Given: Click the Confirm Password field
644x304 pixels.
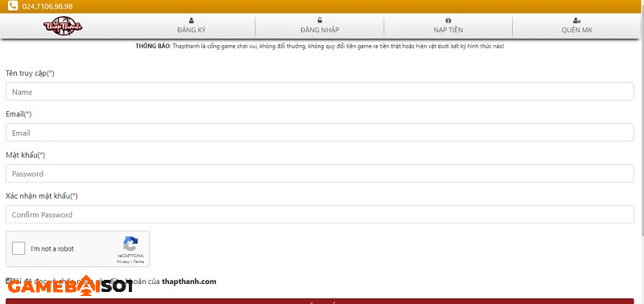Looking at the screenshot, I should (320, 215).
